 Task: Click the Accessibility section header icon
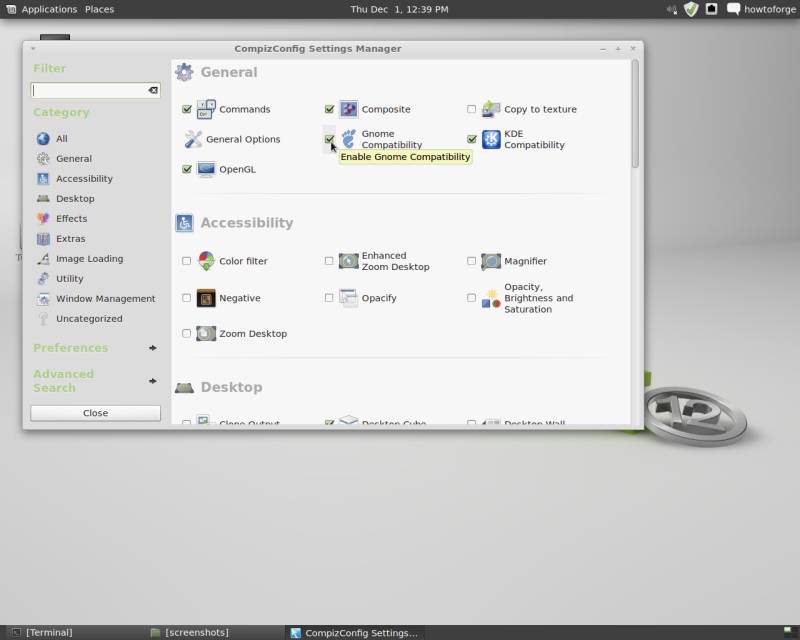click(184, 223)
